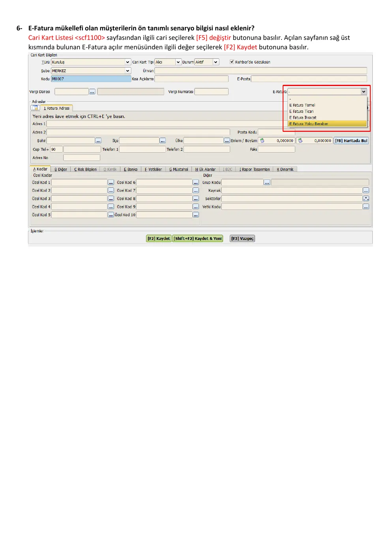392x554 pixels.
Task: Pick E Fatura İhracat in the dropdown
Action: [327, 118]
